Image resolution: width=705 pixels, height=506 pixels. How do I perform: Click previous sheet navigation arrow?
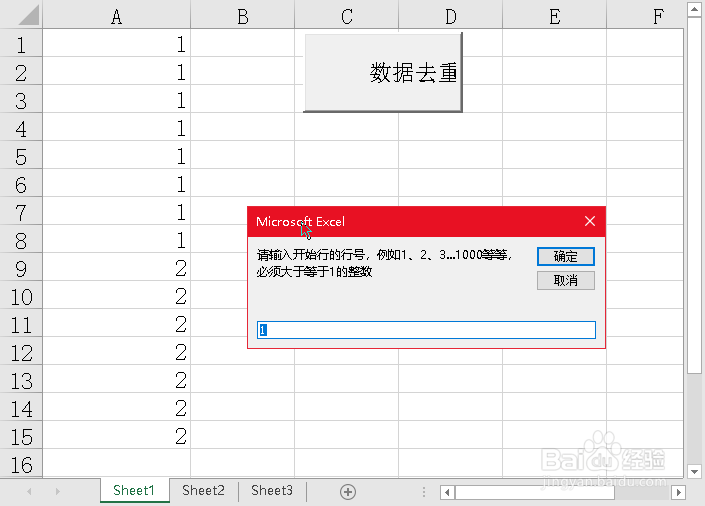[29, 491]
